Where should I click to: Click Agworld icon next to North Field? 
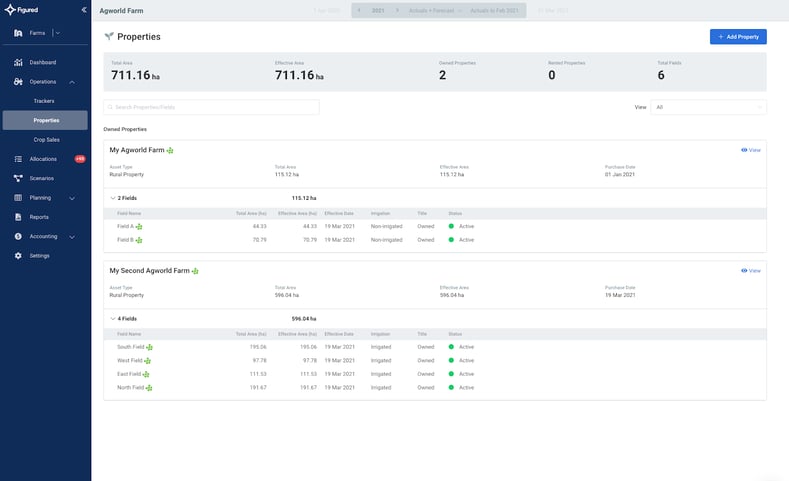point(149,388)
